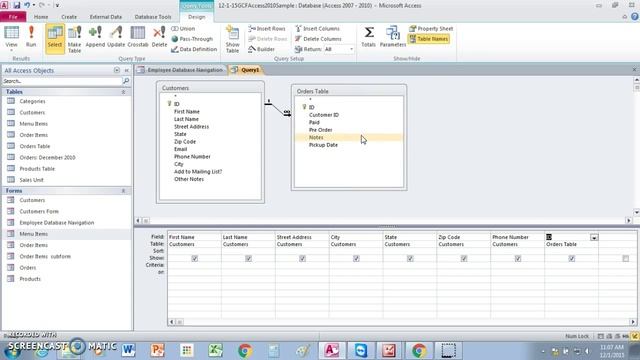Open the Sales Unit table
Screen dimensions: 640x360
pyautogui.click(x=31, y=180)
